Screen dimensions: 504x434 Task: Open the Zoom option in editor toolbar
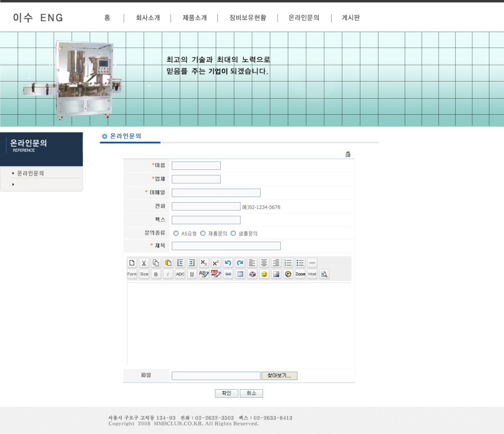300,274
